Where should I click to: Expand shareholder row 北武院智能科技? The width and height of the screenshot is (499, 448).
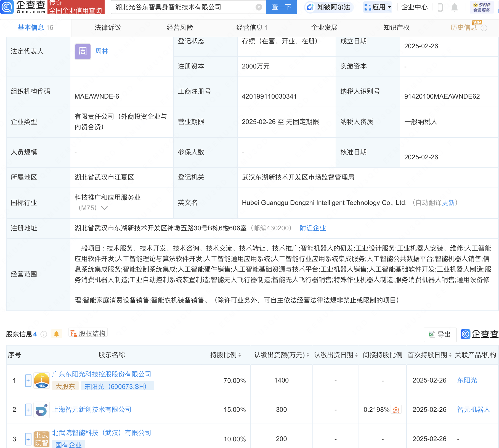click(x=28, y=439)
